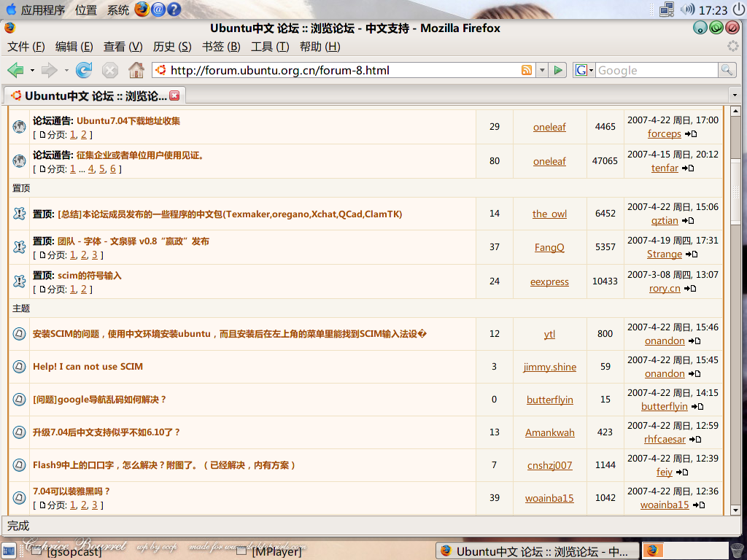Click the Stop loading icon
Screen dimensions: 747x560
pos(110,71)
